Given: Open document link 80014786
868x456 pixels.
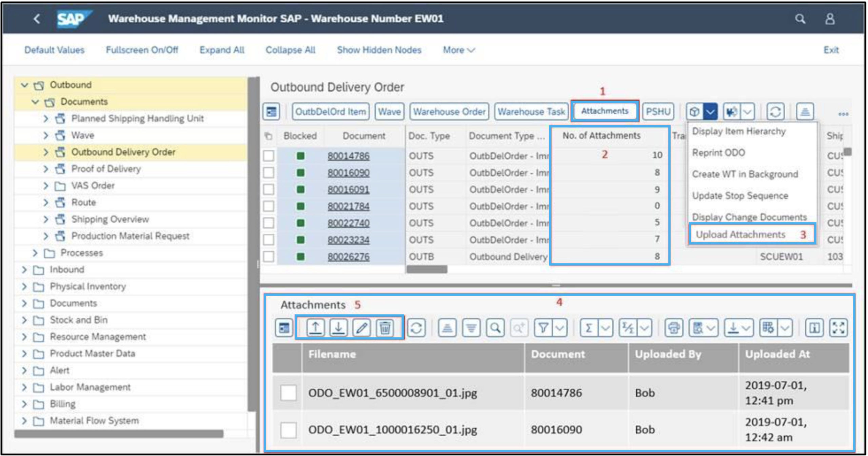Looking at the screenshot, I should (348, 156).
